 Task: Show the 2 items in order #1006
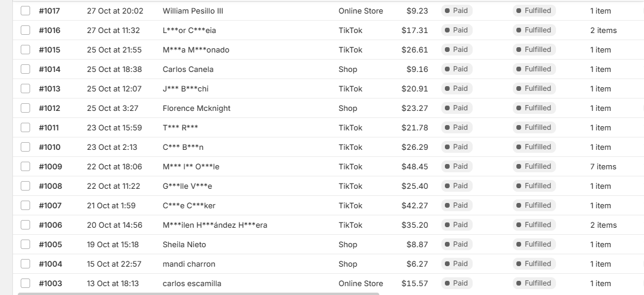[603, 225]
